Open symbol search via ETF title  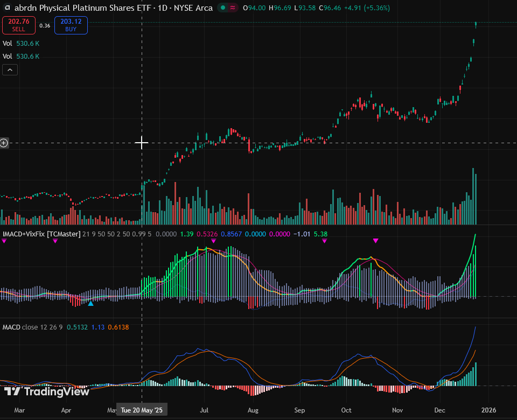coord(83,8)
